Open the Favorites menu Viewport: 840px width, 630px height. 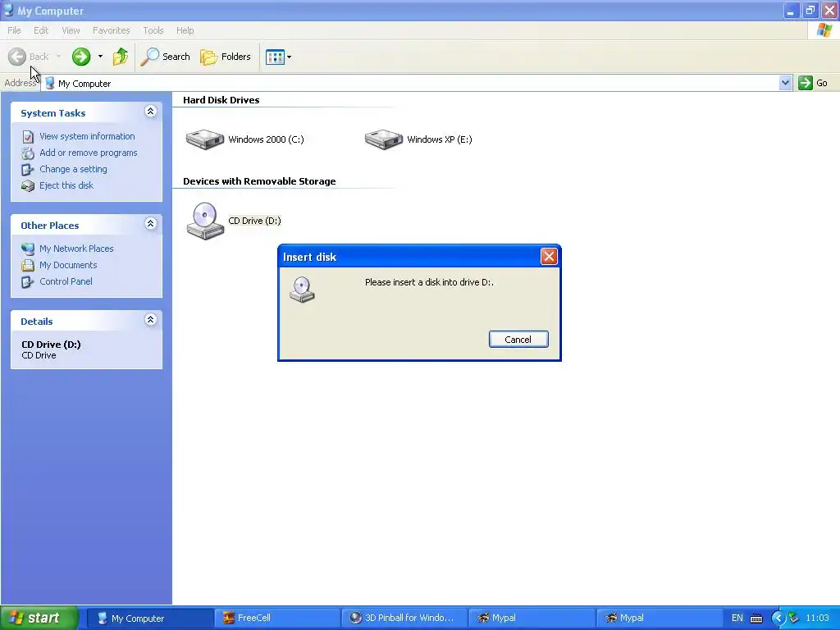pyautogui.click(x=112, y=30)
